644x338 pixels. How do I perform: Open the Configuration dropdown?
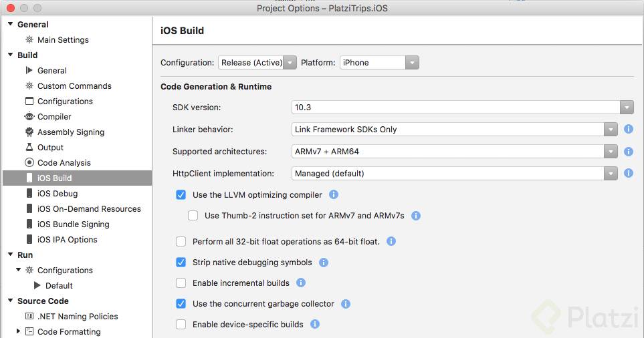(x=257, y=63)
